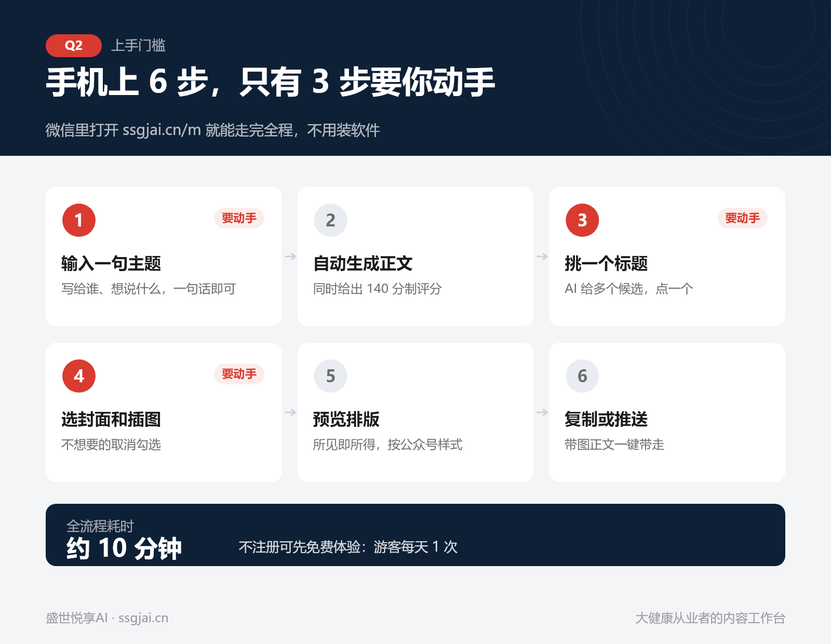This screenshot has width=831, height=644.
Task: Select the 自动生成正文 heading
Action: pyautogui.click(x=363, y=264)
